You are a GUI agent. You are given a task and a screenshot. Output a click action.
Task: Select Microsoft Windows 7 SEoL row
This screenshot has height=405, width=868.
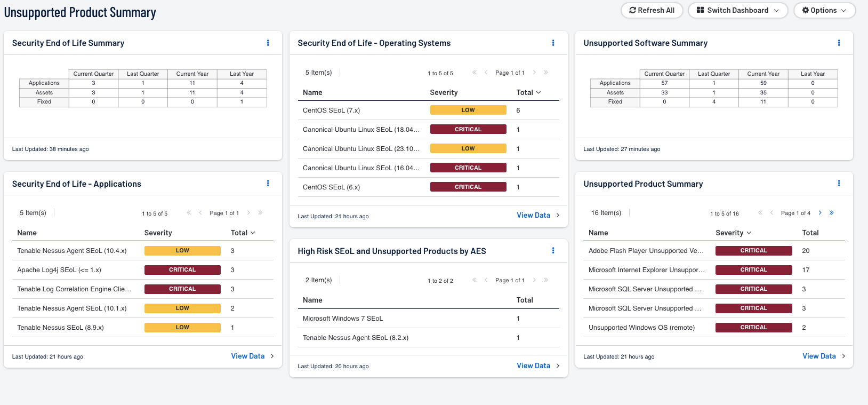429,319
